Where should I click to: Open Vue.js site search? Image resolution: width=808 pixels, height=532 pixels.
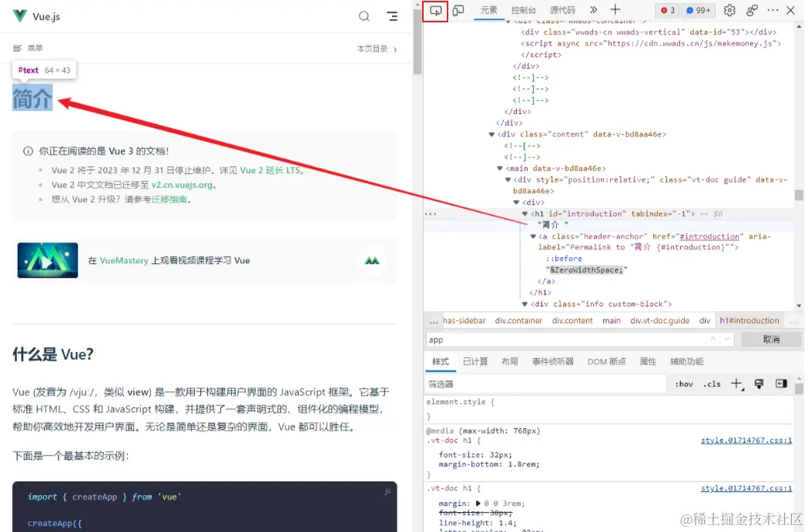click(x=364, y=16)
